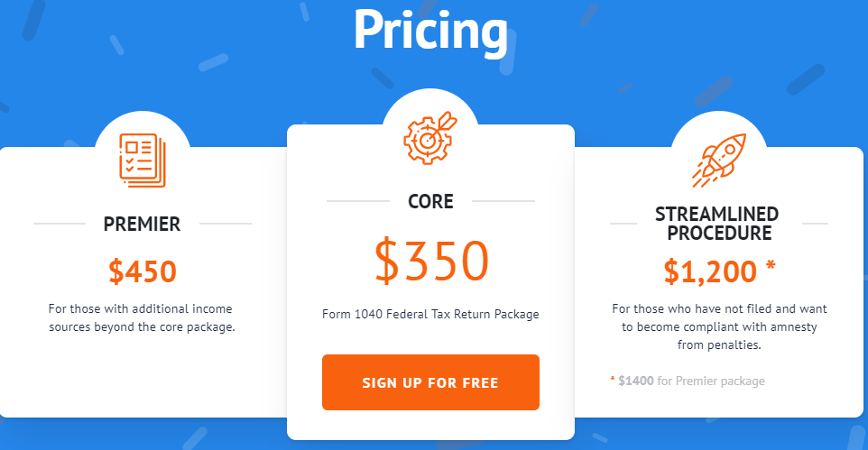Click the Sign Up For Free button

click(430, 382)
